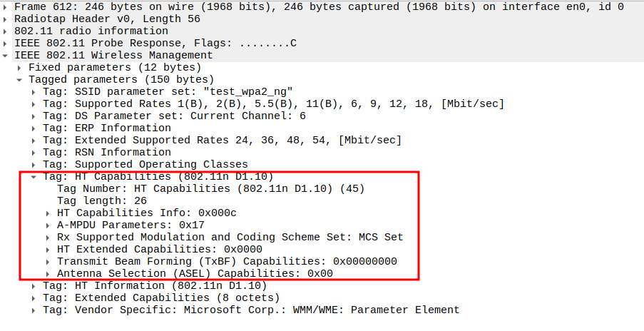Expand the Supported Rates tag
Viewport: 644px width, 331px height.
coord(34,103)
